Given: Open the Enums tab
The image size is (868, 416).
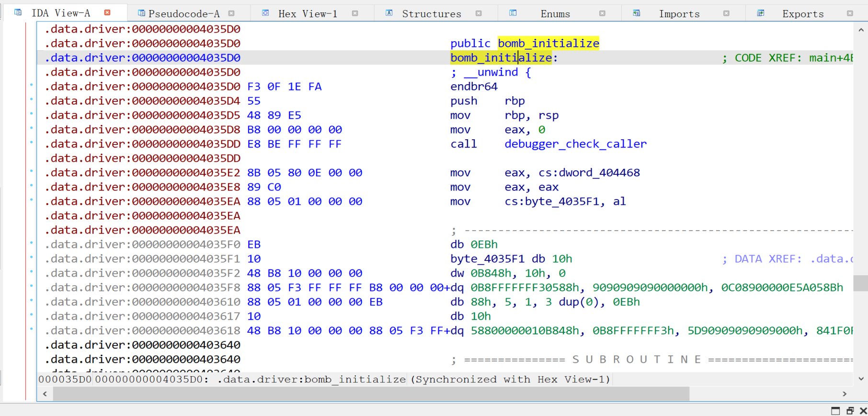Looking at the screenshot, I should (555, 13).
